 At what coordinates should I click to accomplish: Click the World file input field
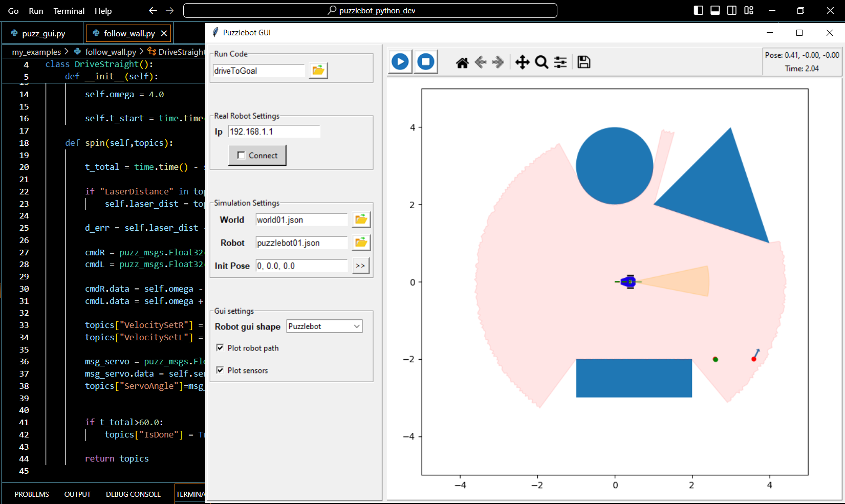pyautogui.click(x=302, y=220)
